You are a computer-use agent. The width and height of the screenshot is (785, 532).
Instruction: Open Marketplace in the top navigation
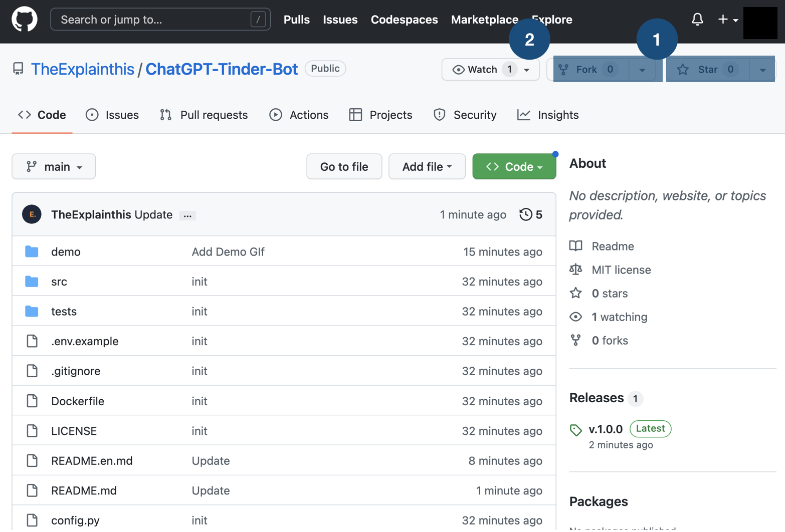[484, 20]
